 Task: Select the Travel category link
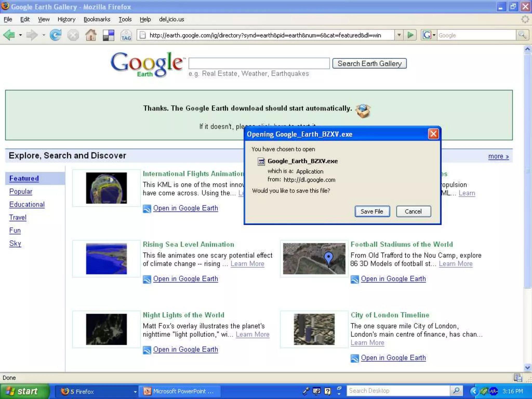coord(18,217)
